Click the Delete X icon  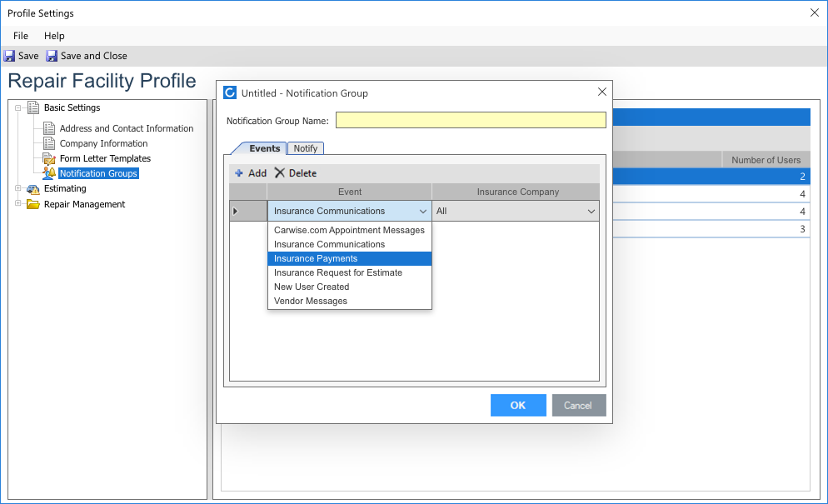coord(280,173)
